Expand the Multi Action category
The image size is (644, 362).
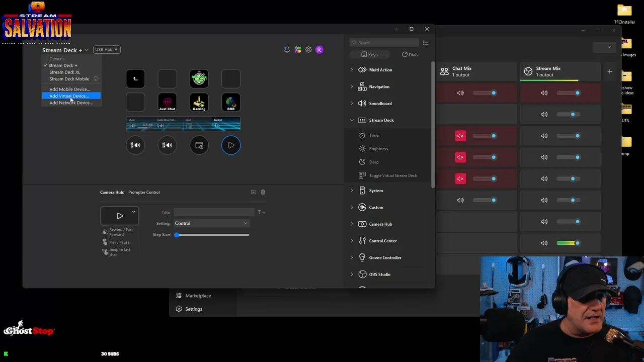point(352,70)
